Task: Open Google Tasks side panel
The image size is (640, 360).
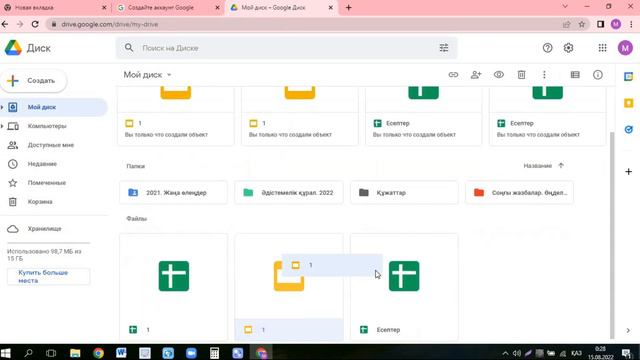Action: (x=629, y=129)
